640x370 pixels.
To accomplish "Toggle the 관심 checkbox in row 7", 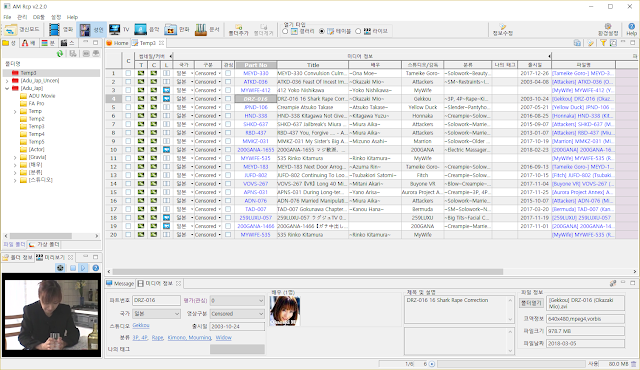I will (228, 124).
